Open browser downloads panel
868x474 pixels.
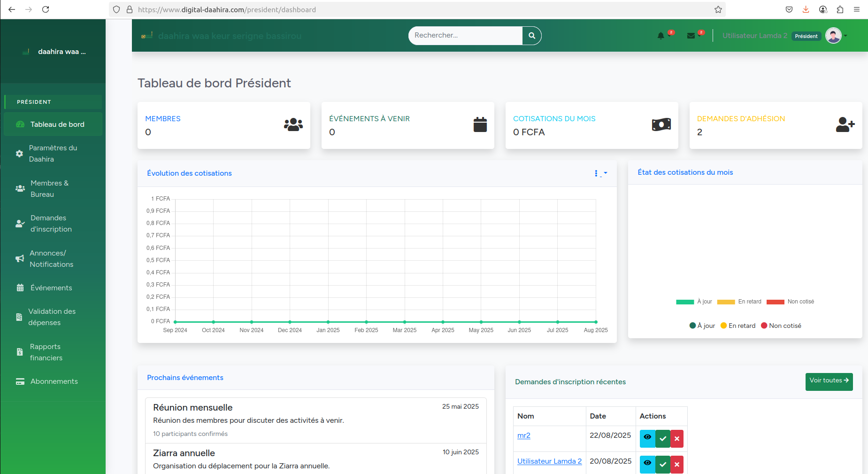(806, 9)
